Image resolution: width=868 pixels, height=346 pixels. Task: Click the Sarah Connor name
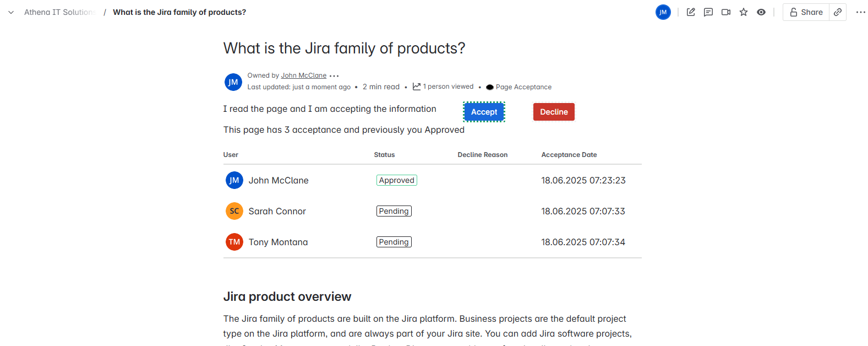(x=277, y=211)
